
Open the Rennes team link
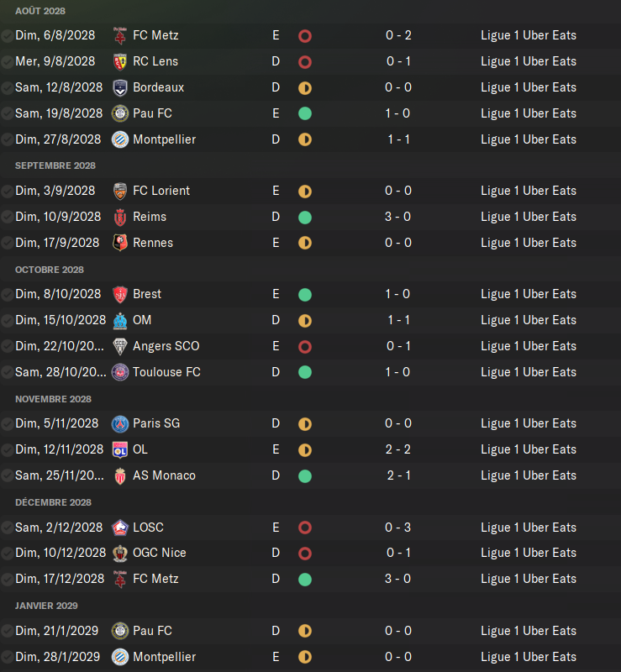(153, 243)
